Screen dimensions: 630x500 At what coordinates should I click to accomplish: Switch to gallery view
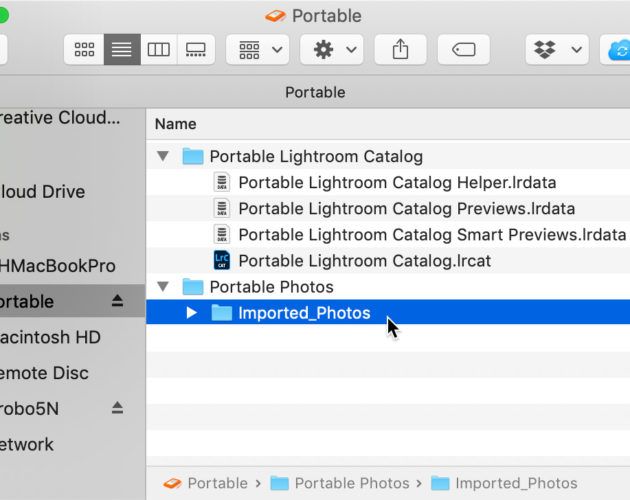(x=196, y=50)
